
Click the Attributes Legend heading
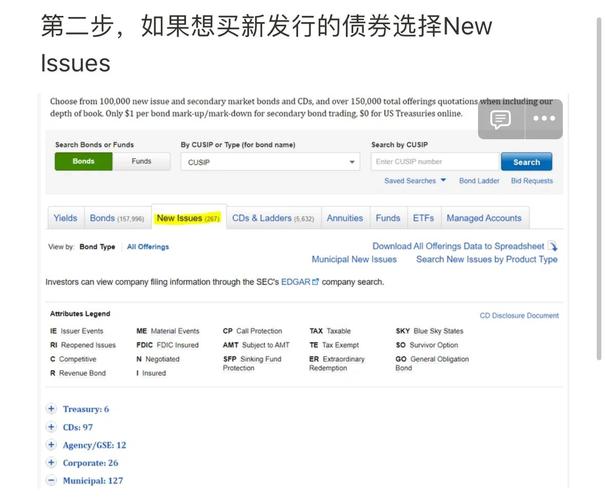[x=80, y=314]
